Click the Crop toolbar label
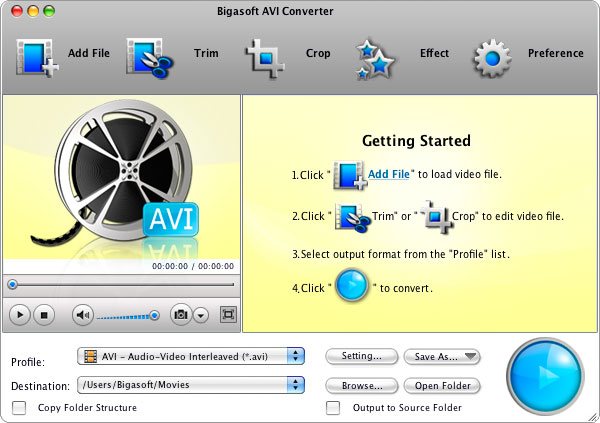This screenshot has width=600, height=423. coord(318,53)
